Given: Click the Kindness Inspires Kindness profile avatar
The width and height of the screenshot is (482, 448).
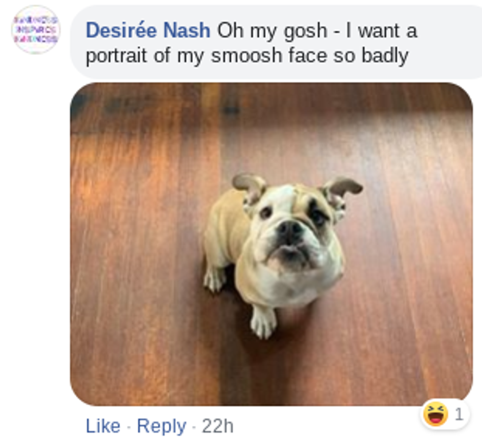Looking at the screenshot, I should click(x=35, y=29).
